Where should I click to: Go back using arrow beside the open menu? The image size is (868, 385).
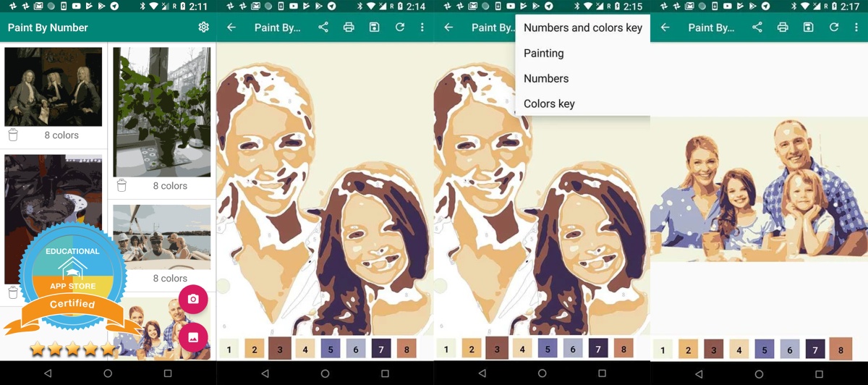click(448, 27)
